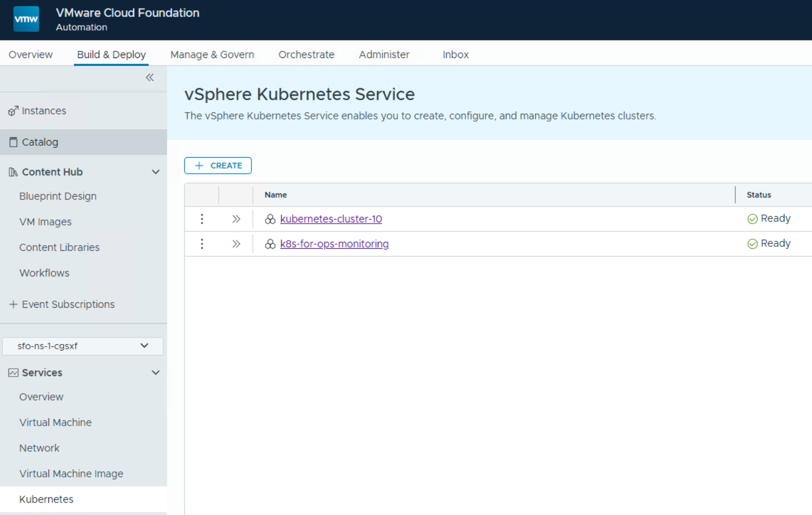This screenshot has width=812, height=515.
Task: Switch to the Manage & Govern tab
Action: [212, 55]
